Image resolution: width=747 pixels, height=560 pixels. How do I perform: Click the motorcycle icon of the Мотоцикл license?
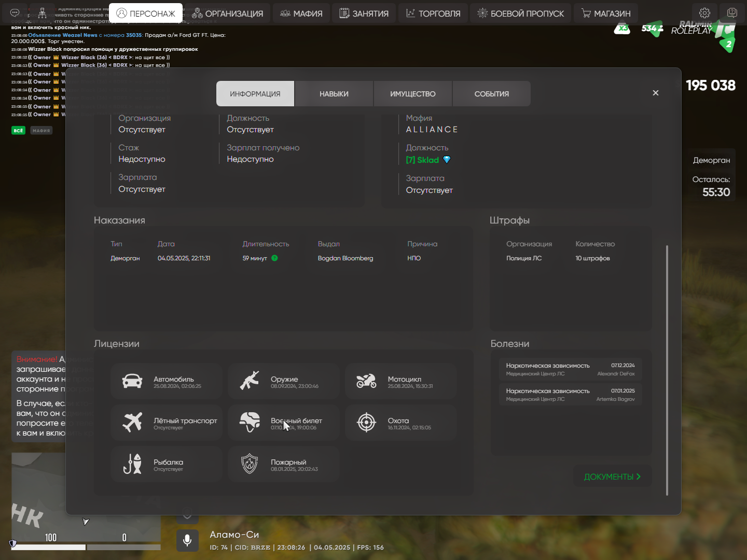[366, 381]
